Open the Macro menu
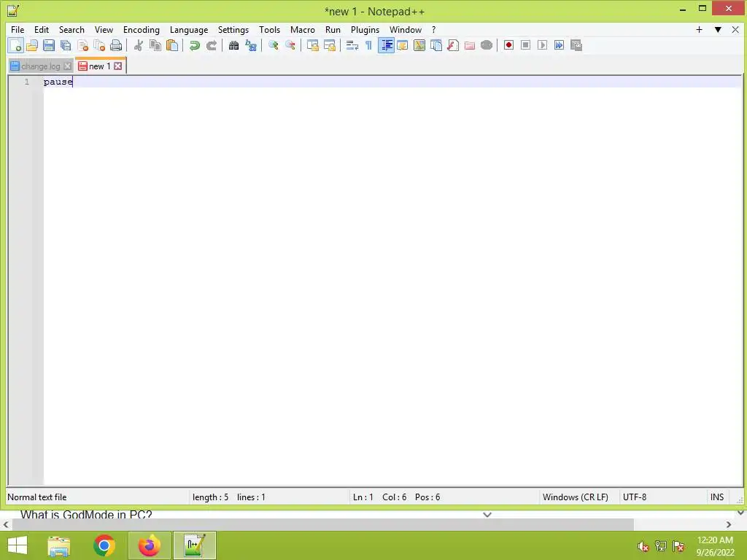 pos(303,29)
